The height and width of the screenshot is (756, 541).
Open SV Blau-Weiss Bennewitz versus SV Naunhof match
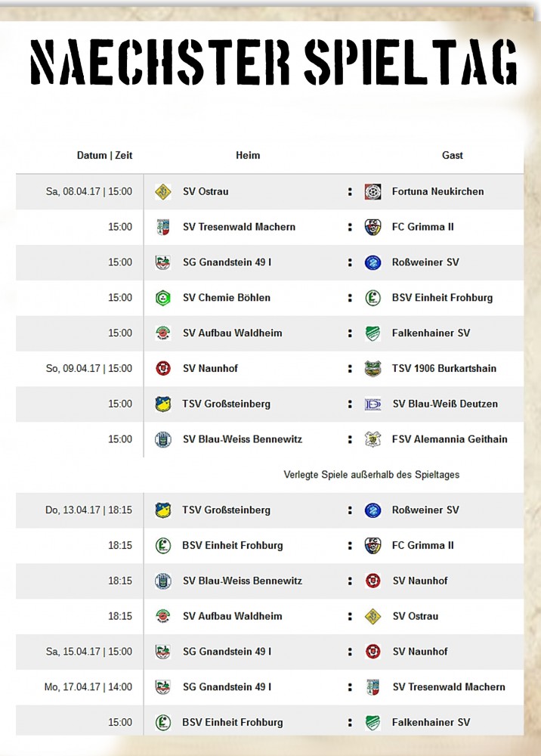click(270, 581)
